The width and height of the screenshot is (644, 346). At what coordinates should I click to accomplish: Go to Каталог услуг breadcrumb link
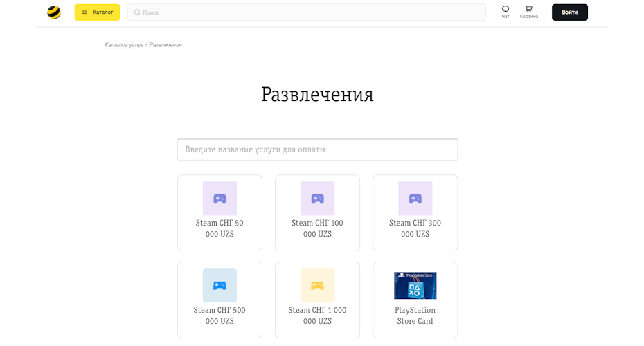(124, 45)
